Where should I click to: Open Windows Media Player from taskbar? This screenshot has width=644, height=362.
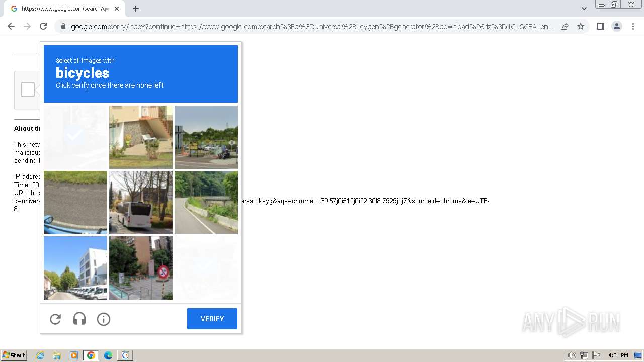tap(74, 355)
